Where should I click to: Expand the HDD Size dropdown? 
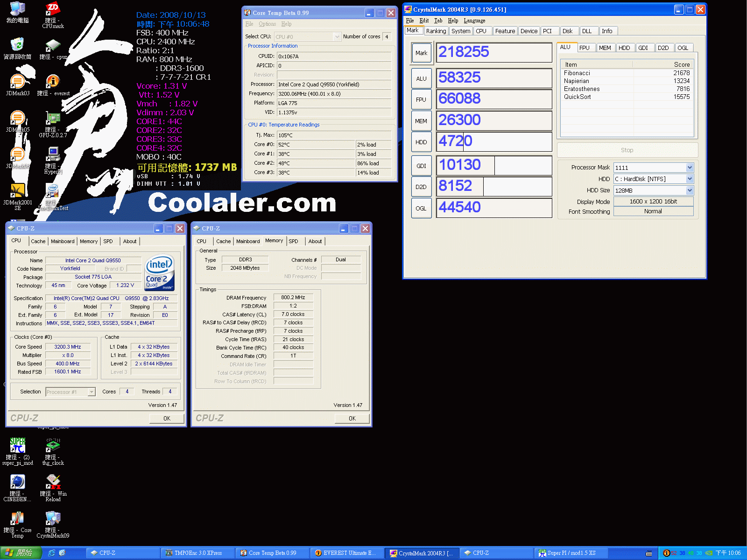(x=690, y=190)
